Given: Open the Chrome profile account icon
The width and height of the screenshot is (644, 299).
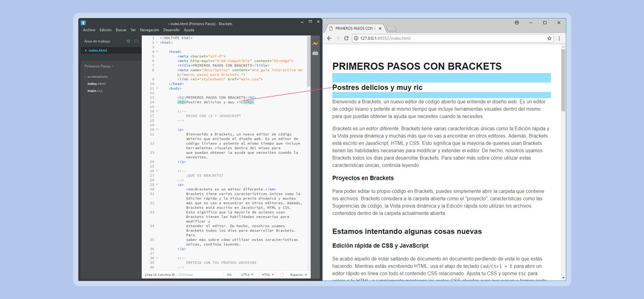Looking at the screenshot, I should pyautogui.click(x=517, y=23).
